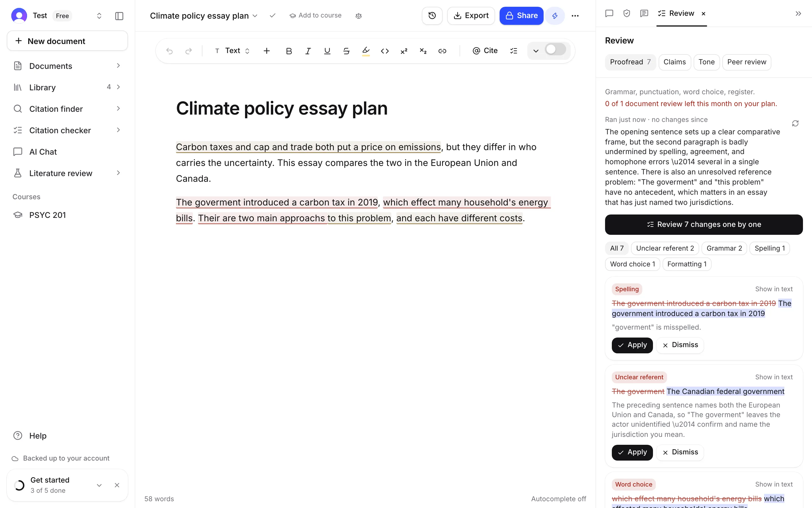Select the Tone review tab

[x=706, y=62]
